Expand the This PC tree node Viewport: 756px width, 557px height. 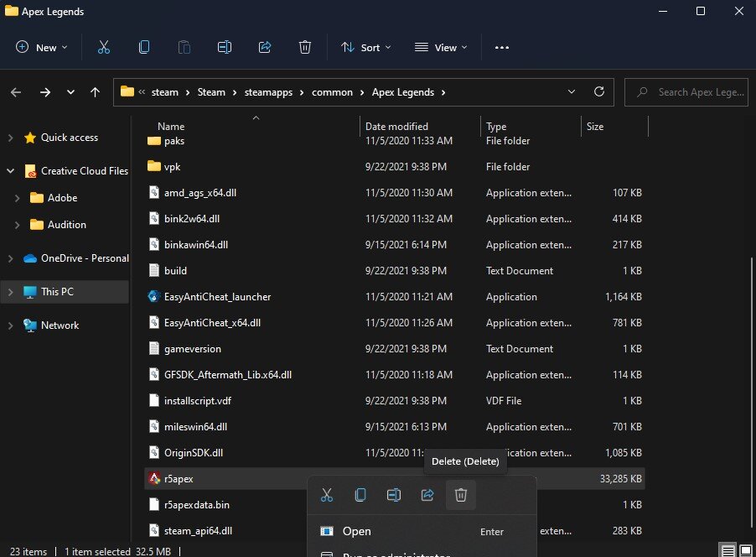tap(11, 292)
